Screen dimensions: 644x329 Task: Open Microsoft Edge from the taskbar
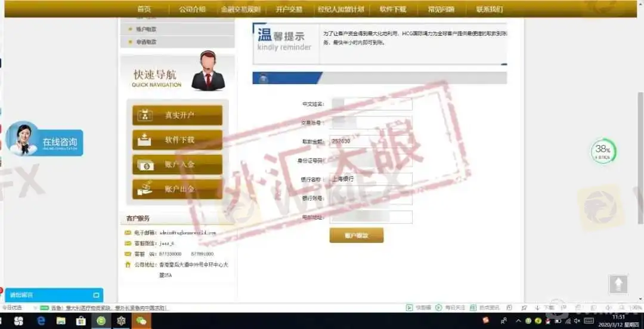[41, 321]
